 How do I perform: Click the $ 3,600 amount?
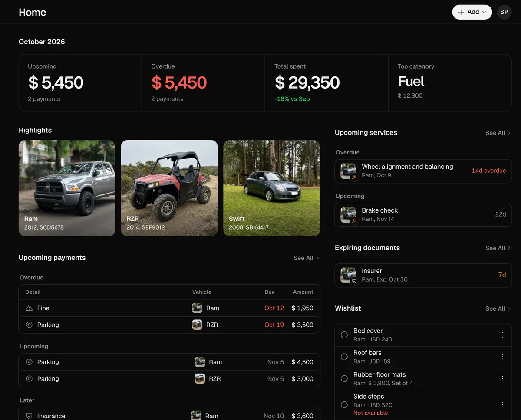(303, 416)
